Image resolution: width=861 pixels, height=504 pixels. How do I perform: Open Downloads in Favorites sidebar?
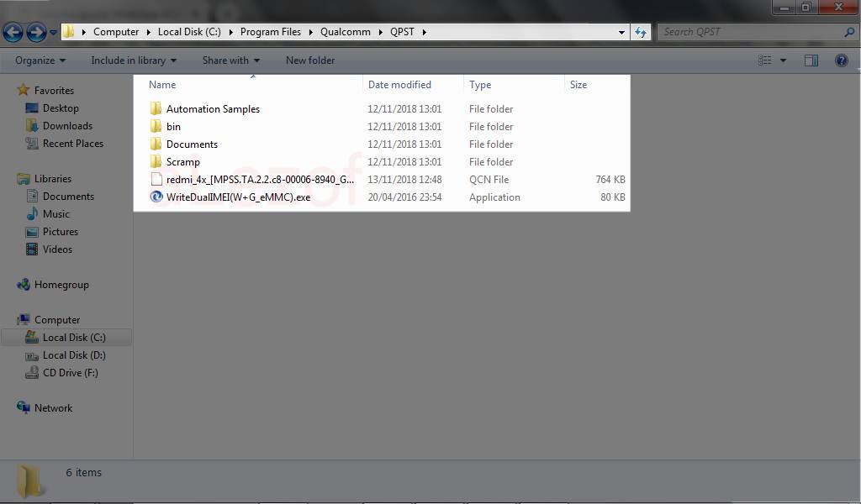click(x=67, y=126)
